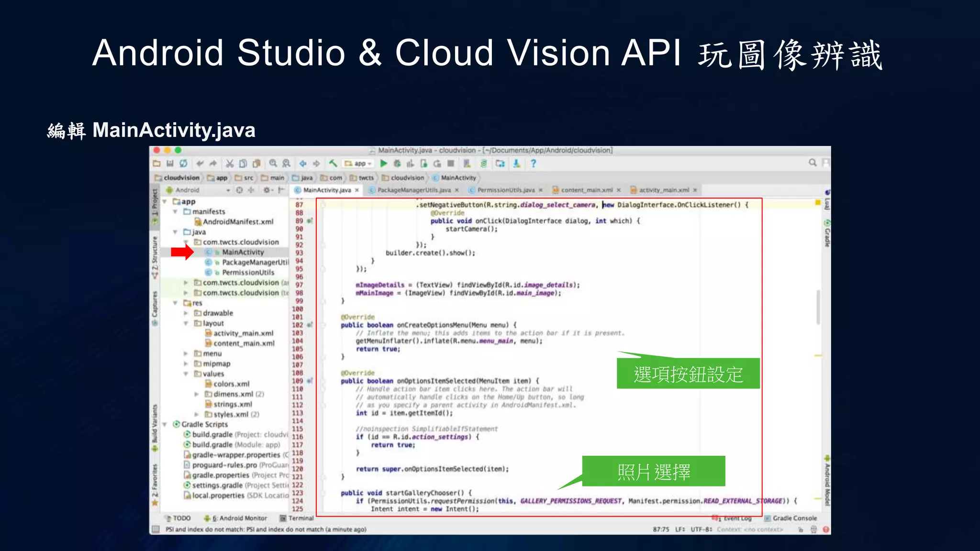
Task: Collapse the res folder node
Action: point(175,303)
